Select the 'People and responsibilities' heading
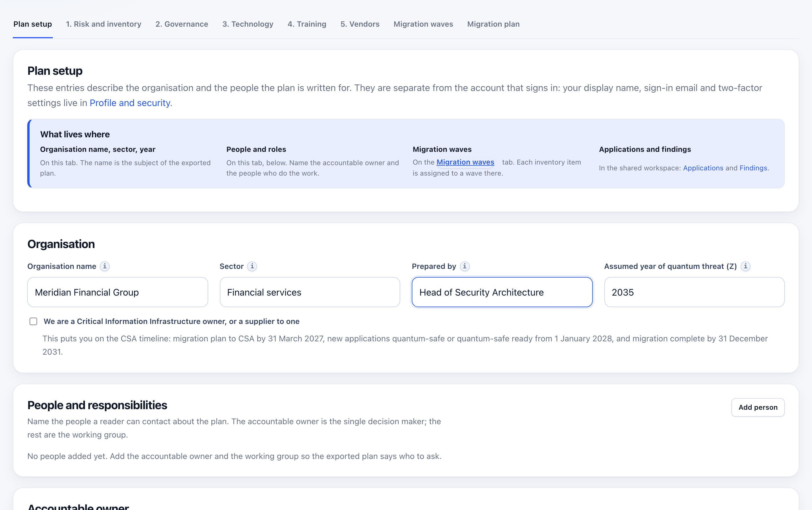The width and height of the screenshot is (812, 510). click(x=97, y=405)
